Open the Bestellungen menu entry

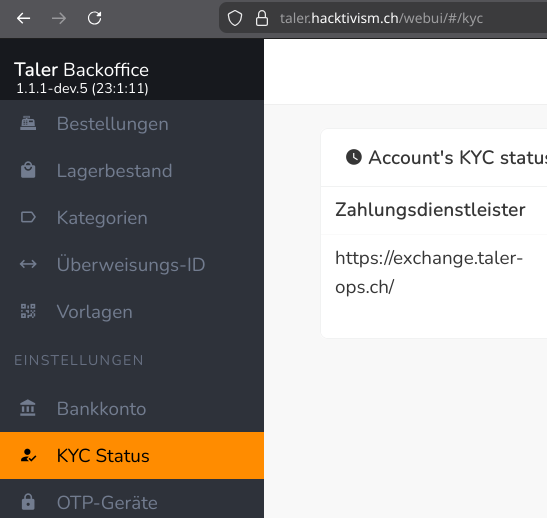132,124
